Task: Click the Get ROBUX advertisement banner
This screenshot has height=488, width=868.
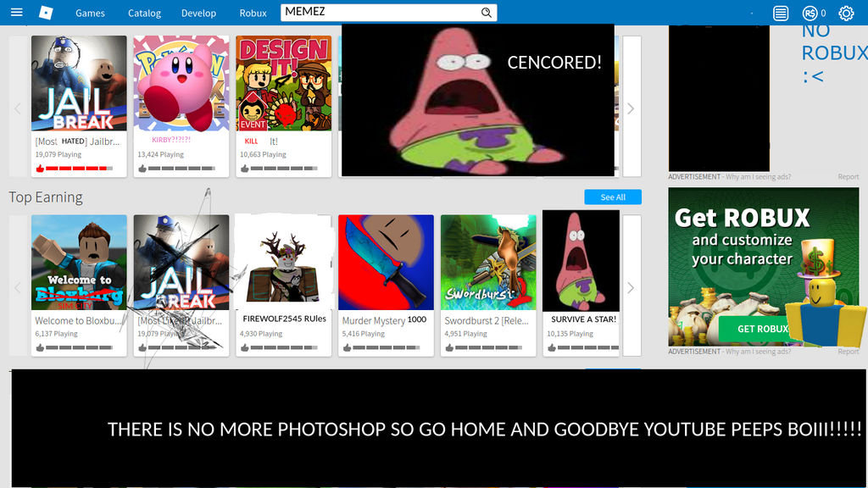Action: click(x=764, y=267)
